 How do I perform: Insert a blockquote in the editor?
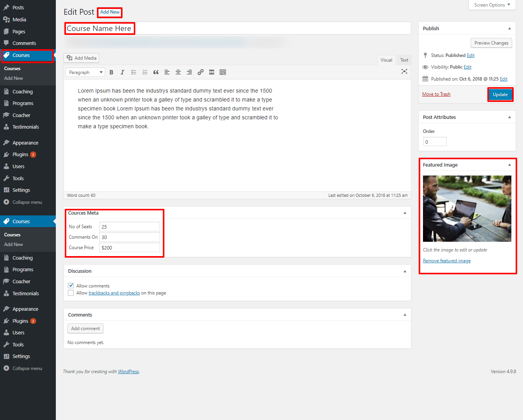(x=156, y=72)
